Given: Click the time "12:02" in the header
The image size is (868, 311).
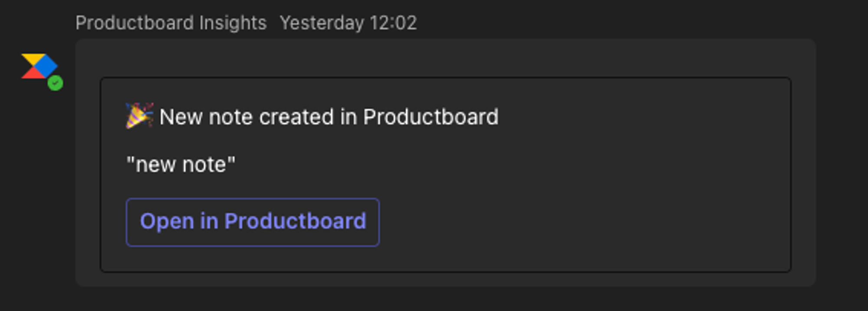Looking at the screenshot, I should point(393,23).
